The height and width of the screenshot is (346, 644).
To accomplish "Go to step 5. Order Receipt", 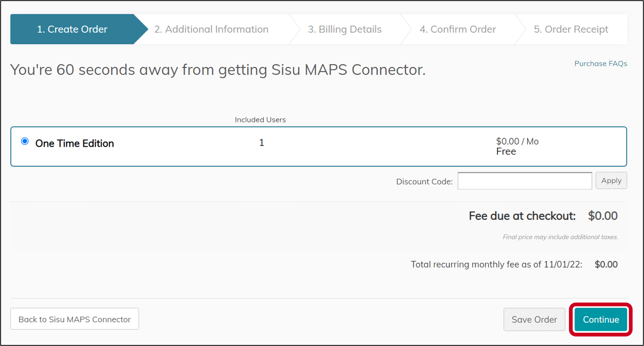I will [571, 29].
